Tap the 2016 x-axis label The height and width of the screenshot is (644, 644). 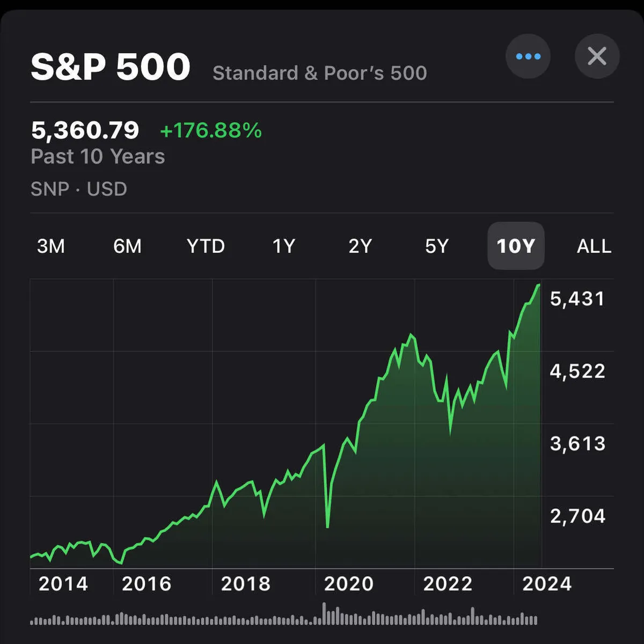coord(146,584)
